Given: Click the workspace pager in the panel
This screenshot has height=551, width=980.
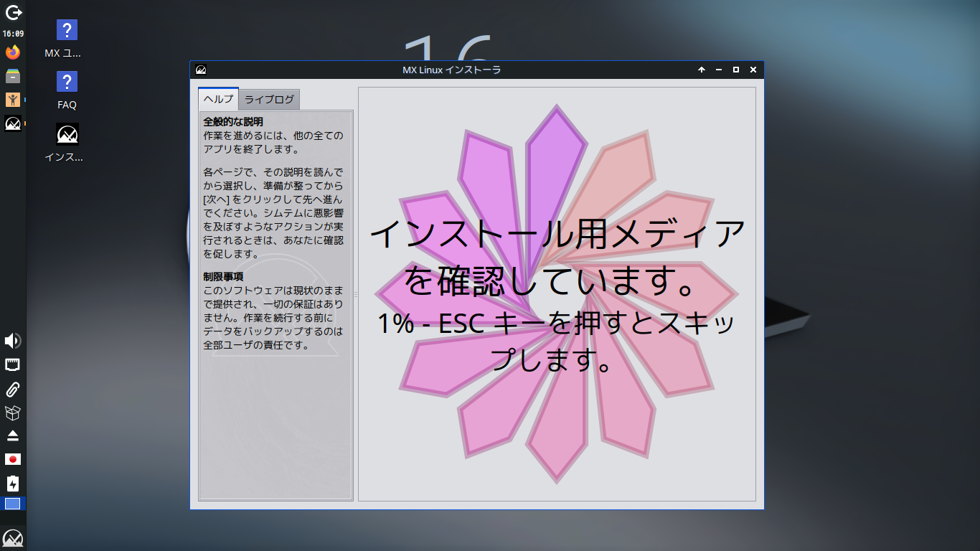Looking at the screenshot, I should tap(13, 504).
